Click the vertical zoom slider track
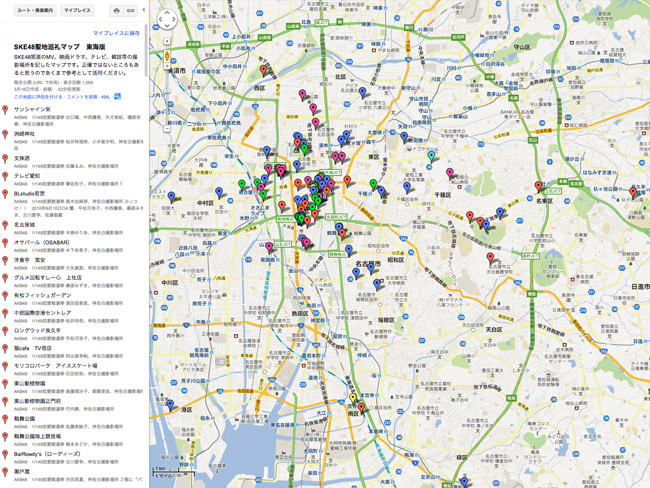Viewport: 650px width, 488px height. pyautogui.click(x=167, y=97)
